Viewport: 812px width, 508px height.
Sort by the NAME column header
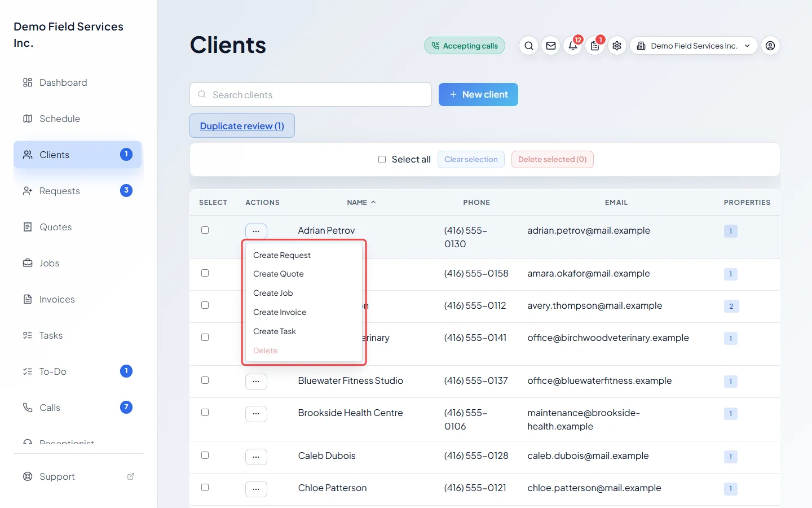[361, 203]
